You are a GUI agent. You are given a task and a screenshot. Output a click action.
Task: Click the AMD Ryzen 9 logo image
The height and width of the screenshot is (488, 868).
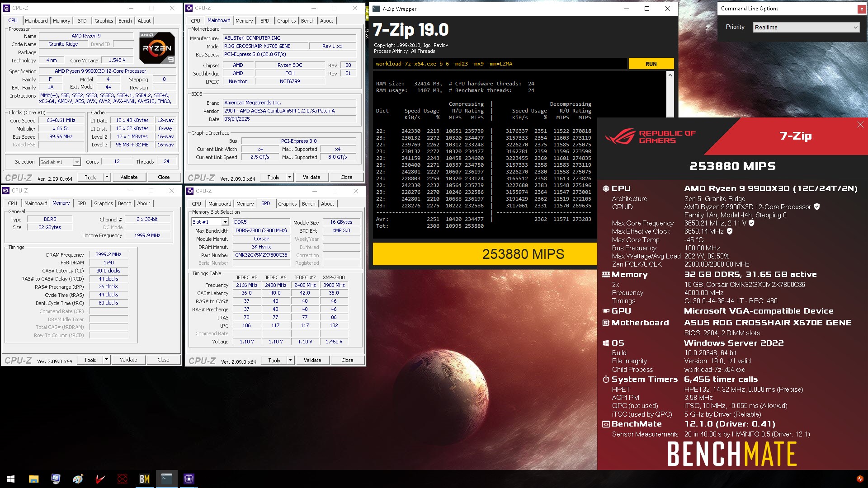(157, 47)
